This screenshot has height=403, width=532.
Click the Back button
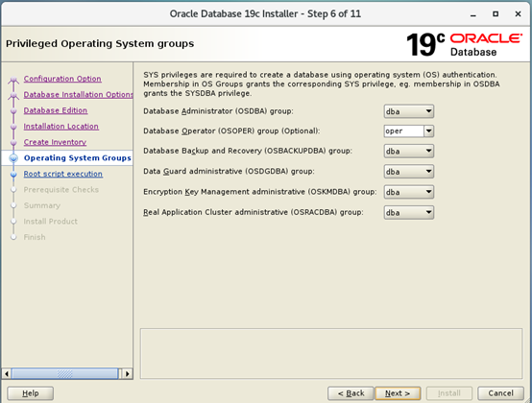[x=351, y=393]
